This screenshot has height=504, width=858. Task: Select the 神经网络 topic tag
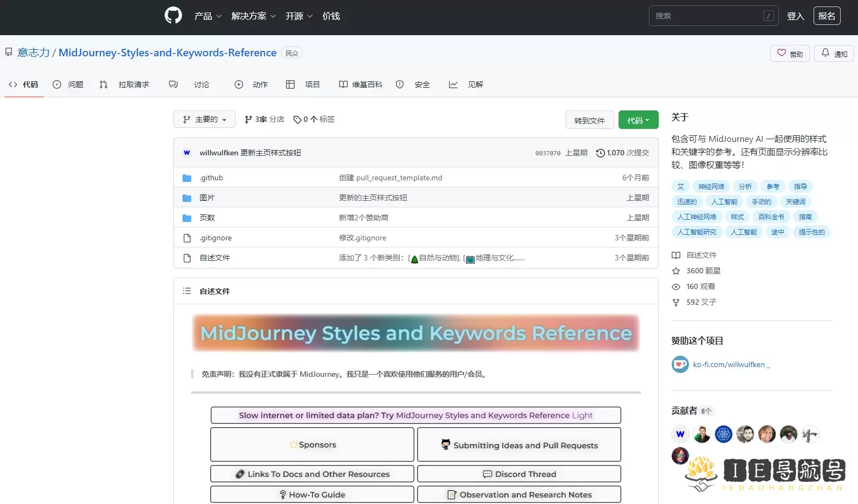click(711, 186)
